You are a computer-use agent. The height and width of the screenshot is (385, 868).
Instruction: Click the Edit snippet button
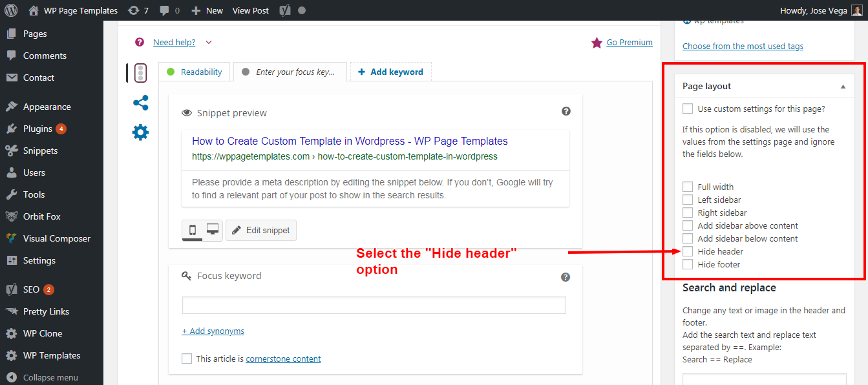tap(261, 230)
